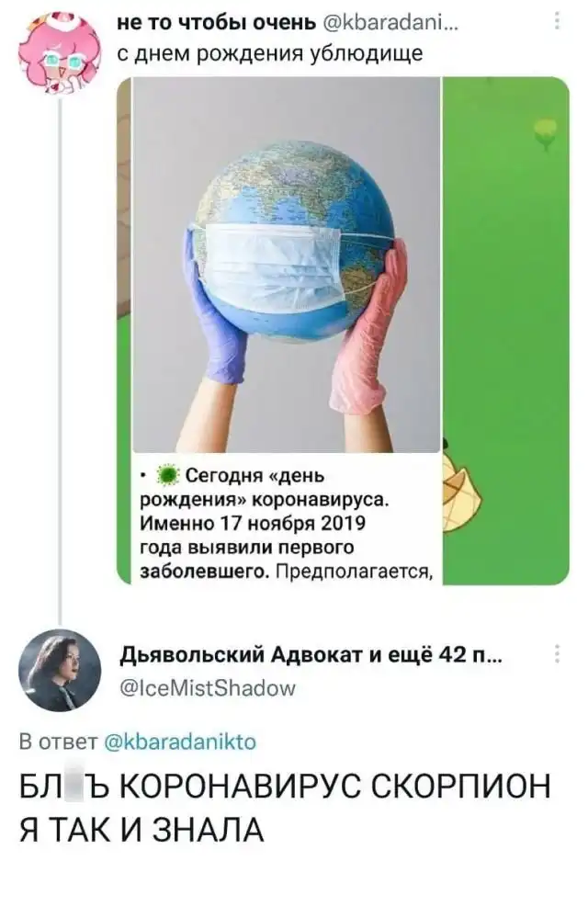
Task: Click the "Я ТАК И ЗНАЛА" line
Action: click(142, 830)
